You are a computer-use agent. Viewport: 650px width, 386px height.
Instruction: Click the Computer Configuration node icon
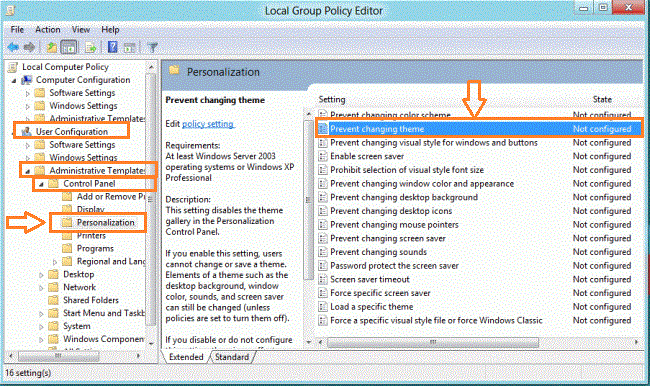point(27,80)
